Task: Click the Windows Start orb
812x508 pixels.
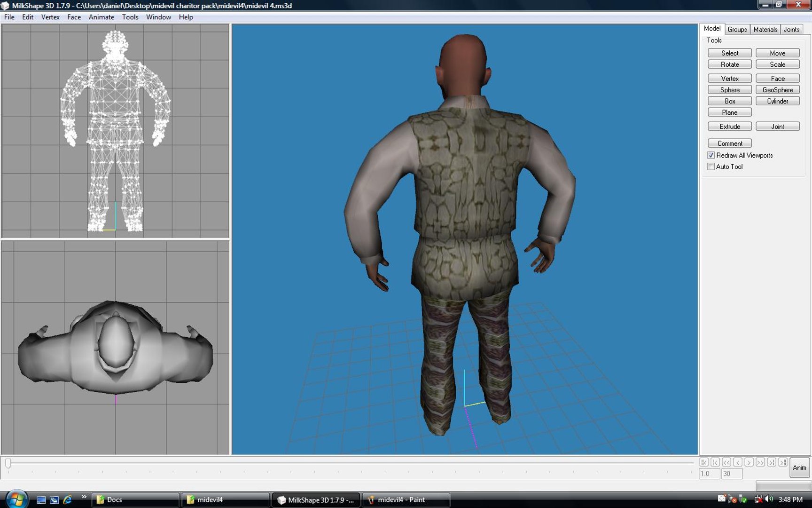Action: 16,500
